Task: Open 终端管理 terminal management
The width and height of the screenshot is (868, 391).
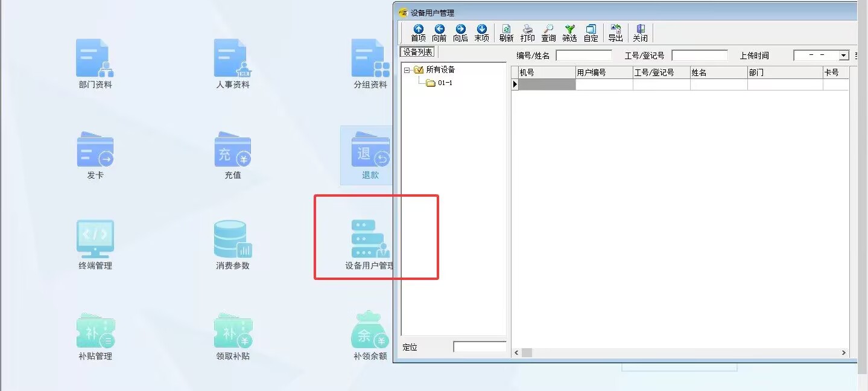Action: [95, 245]
